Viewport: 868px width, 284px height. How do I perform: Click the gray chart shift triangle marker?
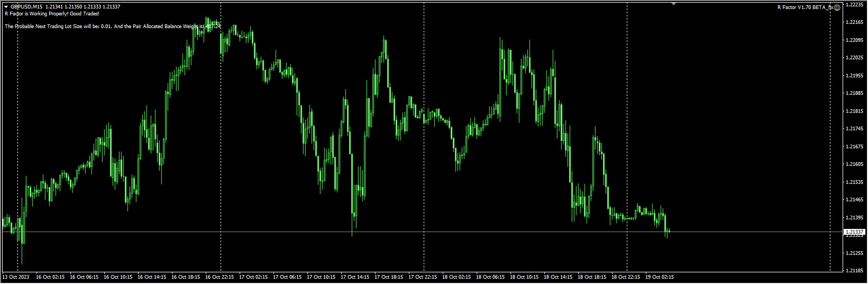pyautogui.click(x=673, y=4)
